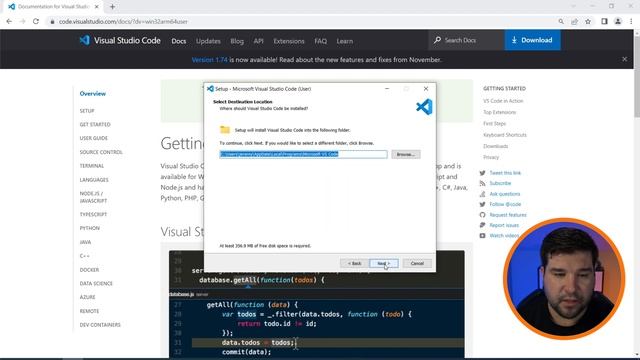The height and width of the screenshot is (360, 640).
Task: Open VS Code in Action link
Action: [503, 101]
